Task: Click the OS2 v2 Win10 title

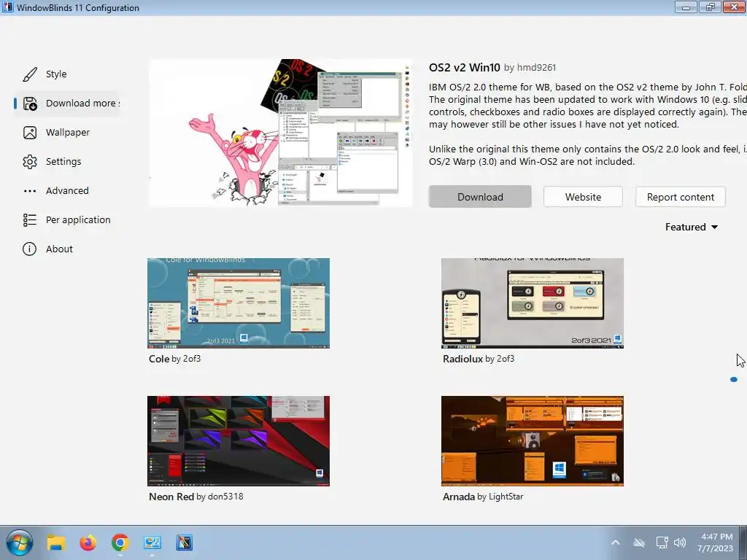Action: [465, 68]
